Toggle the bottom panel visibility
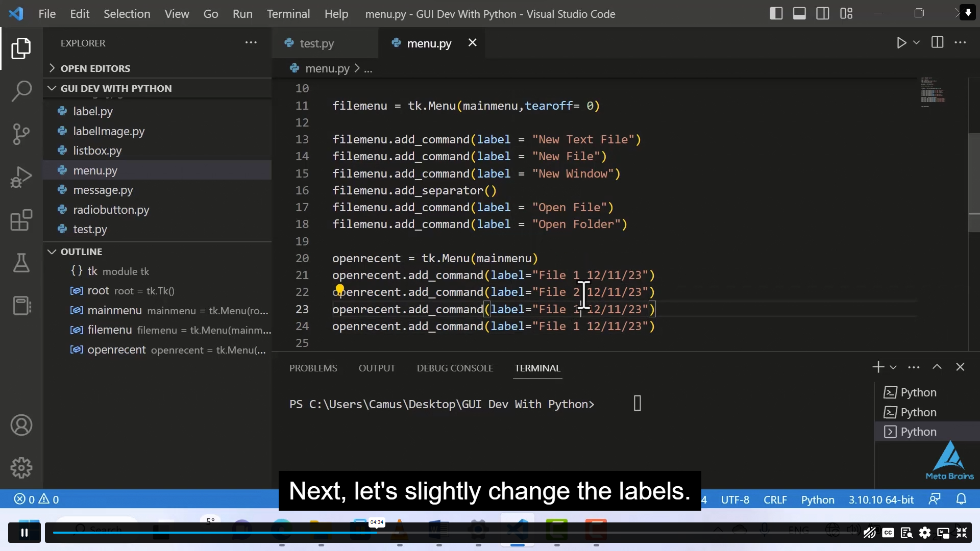The width and height of the screenshot is (980, 551). point(799,13)
